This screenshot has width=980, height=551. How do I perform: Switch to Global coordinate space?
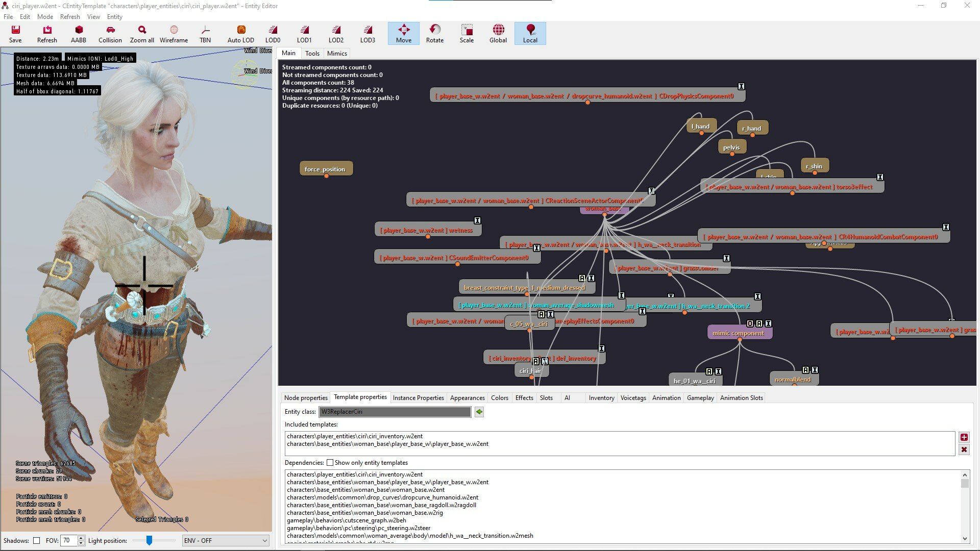pyautogui.click(x=498, y=34)
